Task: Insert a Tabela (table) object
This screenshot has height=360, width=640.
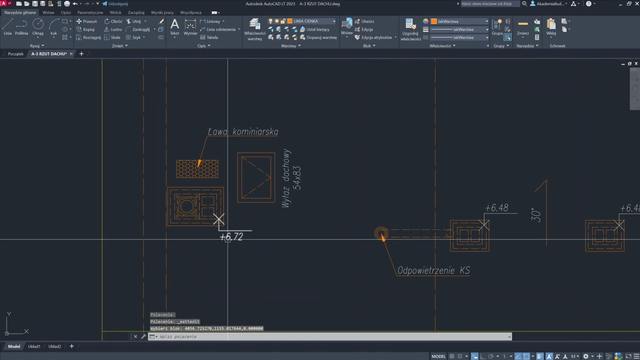Action: click(x=209, y=38)
